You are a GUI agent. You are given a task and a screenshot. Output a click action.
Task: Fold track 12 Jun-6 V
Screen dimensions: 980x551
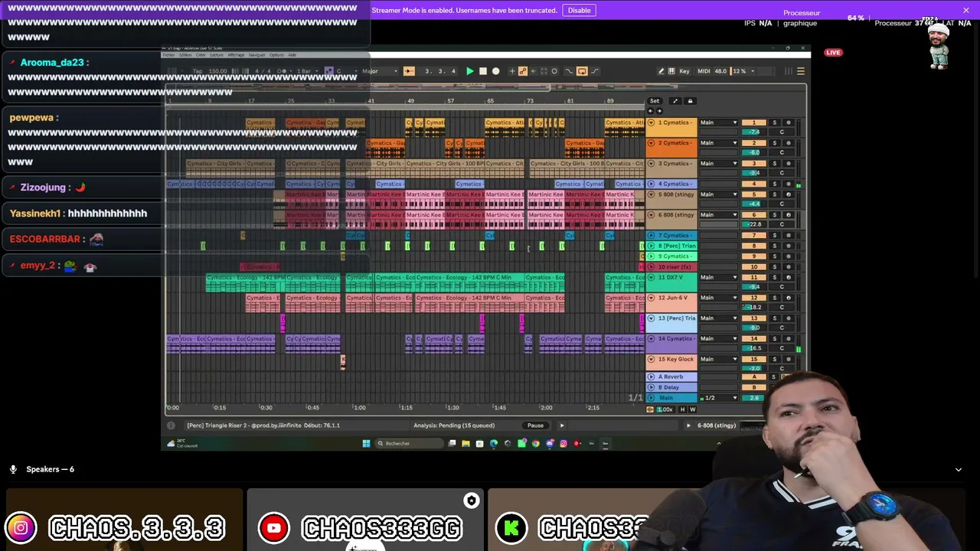(652, 298)
